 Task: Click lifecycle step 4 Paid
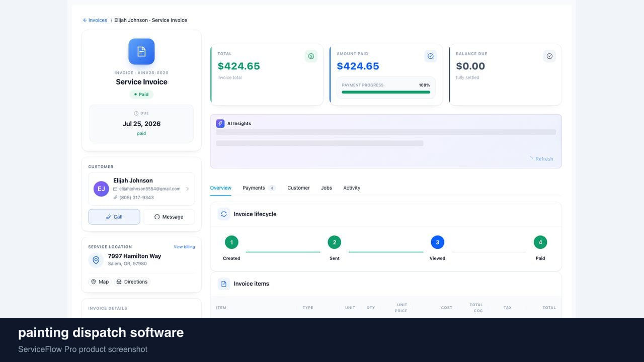540,242
